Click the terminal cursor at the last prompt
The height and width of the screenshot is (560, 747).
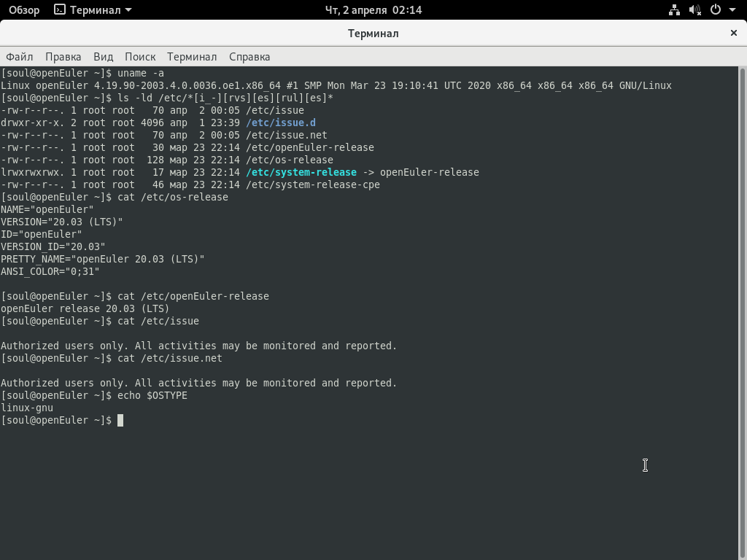[120, 420]
